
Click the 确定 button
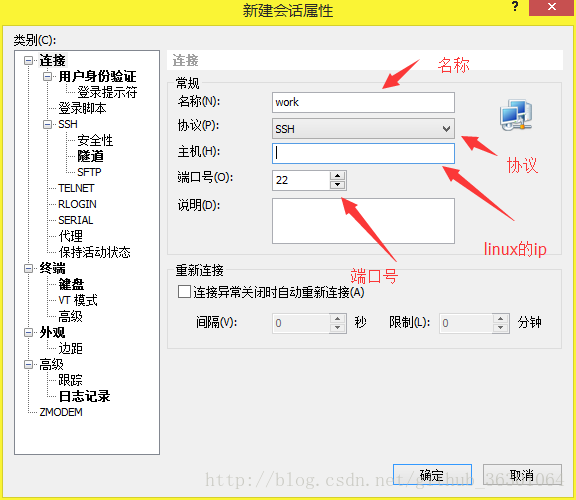[x=432, y=475]
